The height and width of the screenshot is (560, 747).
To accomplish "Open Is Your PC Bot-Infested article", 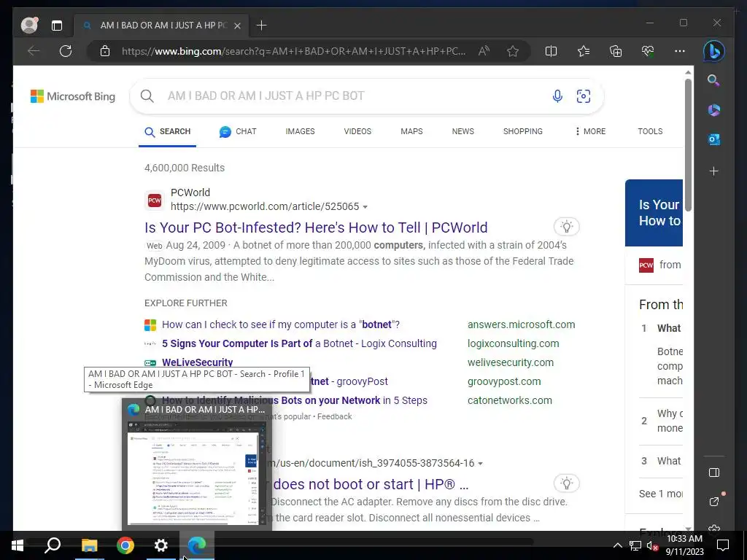I will [x=316, y=227].
